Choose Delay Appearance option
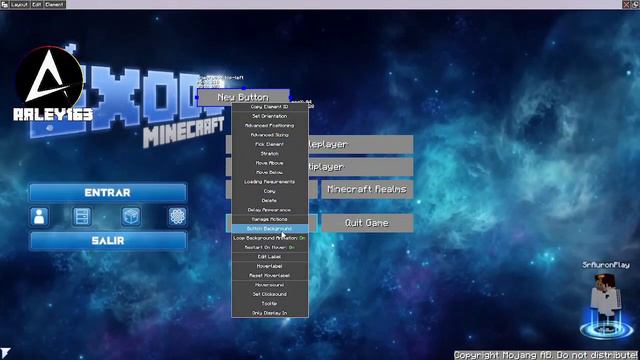Image resolution: width=640 pixels, height=360 pixels. pos(270,210)
